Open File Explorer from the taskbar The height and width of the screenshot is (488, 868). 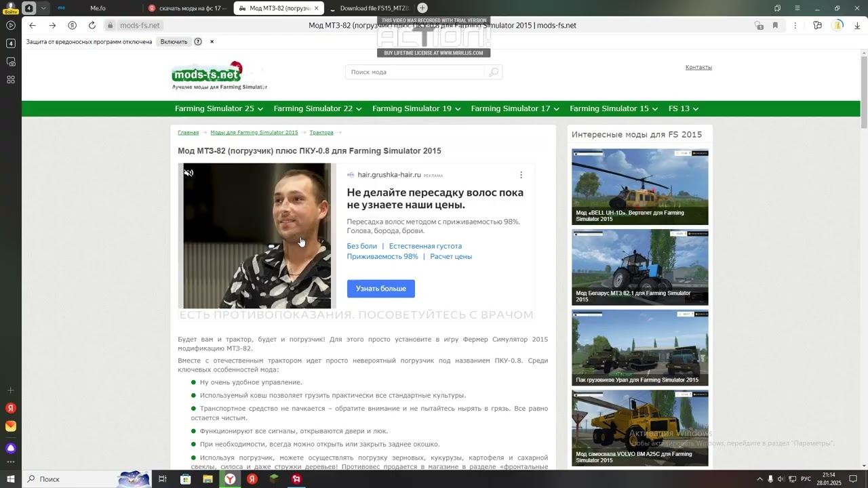(208, 479)
